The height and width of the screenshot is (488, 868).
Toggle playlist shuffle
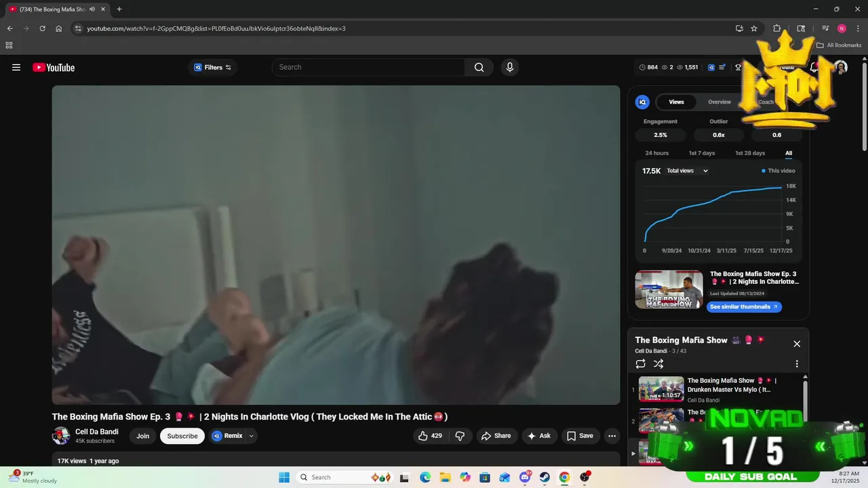pyautogui.click(x=658, y=364)
